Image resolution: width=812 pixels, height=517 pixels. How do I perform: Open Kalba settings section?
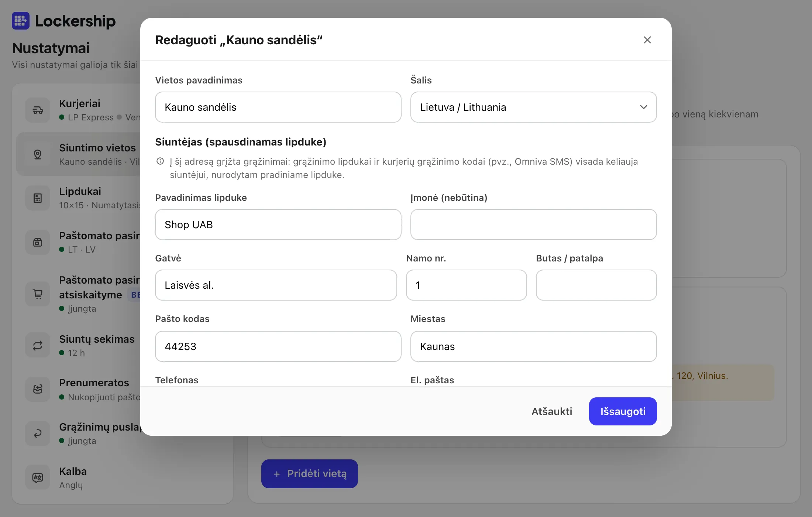(x=122, y=478)
